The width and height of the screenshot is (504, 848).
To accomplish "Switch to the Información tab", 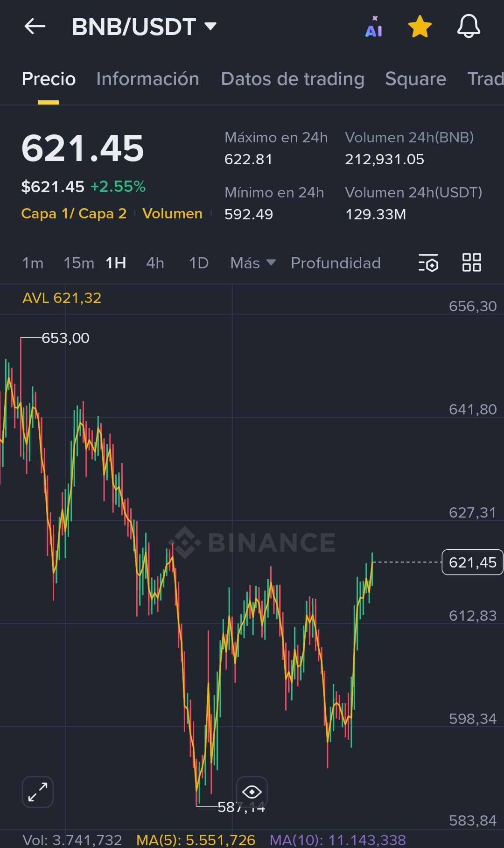I will click(x=147, y=79).
